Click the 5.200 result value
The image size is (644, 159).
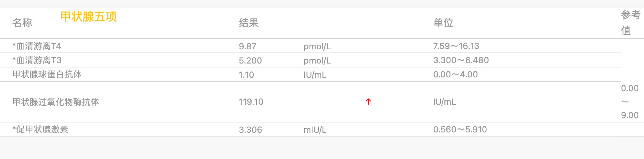(x=250, y=61)
